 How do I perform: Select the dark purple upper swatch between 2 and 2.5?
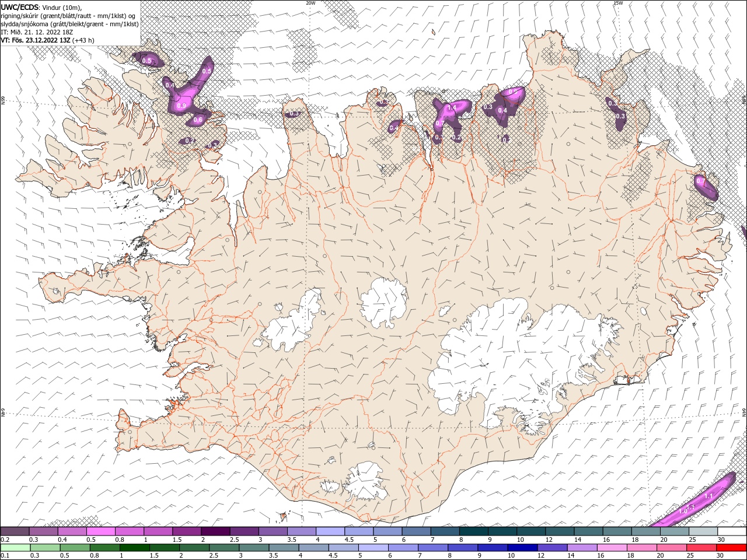pyautogui.click(x=215, y=531)
